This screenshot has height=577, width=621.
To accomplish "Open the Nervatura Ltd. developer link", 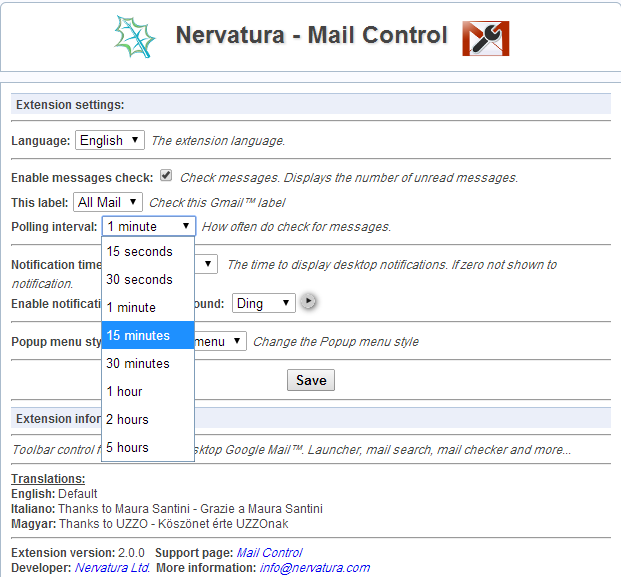I will point(112,567).
